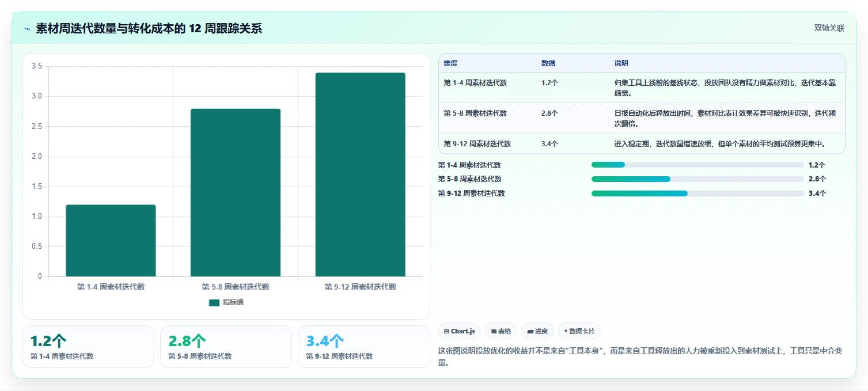This screenshot has height=391, width=868.
Task: Select the 第 1-4 周素材迭代数 bar in chart
Action: [111, 241]
